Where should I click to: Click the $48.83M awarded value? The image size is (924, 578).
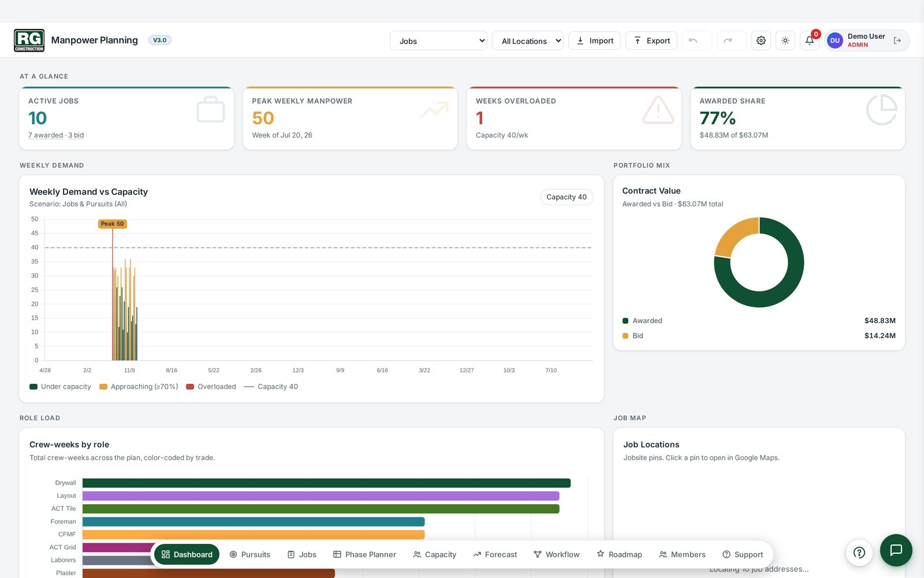pyautogui.click(x=880, y=321)
